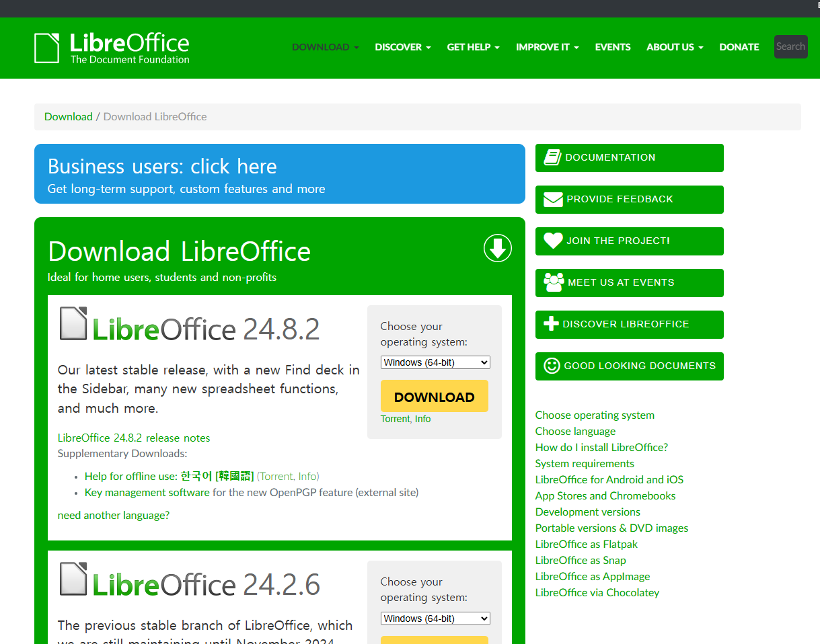Image resolution: width=820 pixels, height=644 pixels.
Task: Click LibreOffice via Chocolatey link
Action: pyautogui.click(x=597, y=592)
